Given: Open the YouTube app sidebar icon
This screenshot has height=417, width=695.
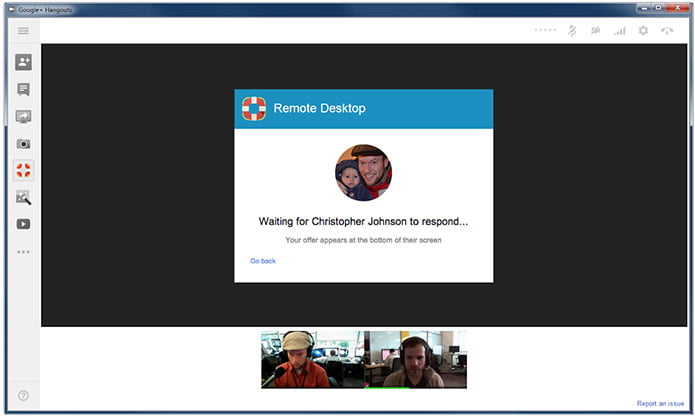Looking at the screenshot, I should [x=23, y=224].
